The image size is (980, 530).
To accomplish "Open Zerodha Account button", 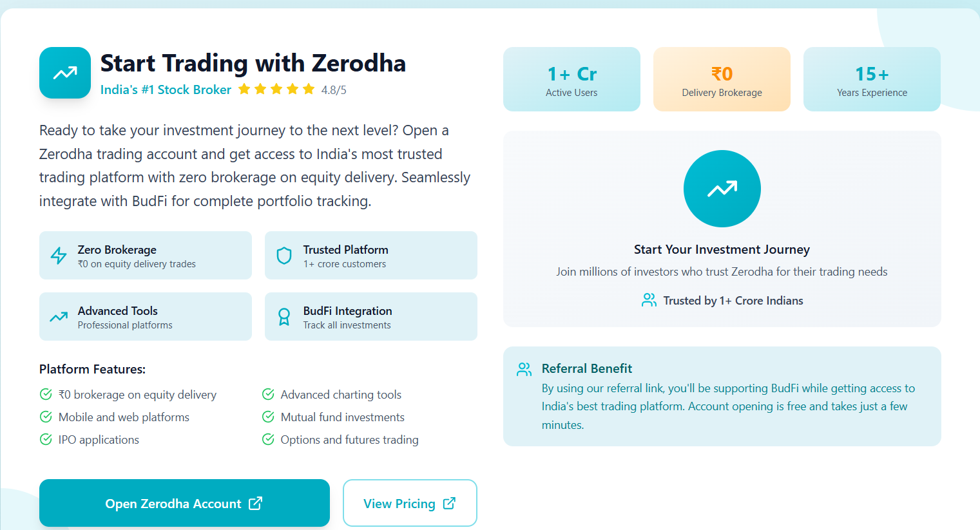I will [x=184, y=503].
